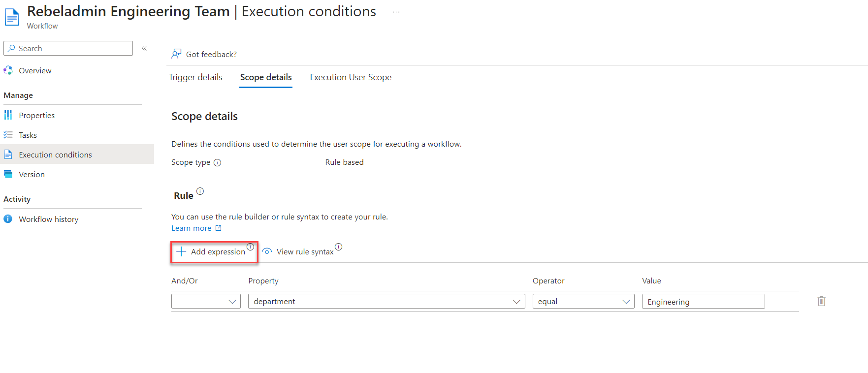This screenshot has height=373, width=868.
Task: Click the workflow document icon in header
Action: tap(12, 17)
